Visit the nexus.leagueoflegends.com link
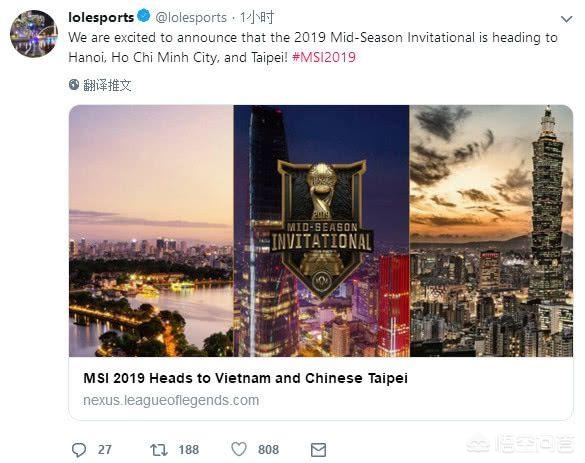 point(171,400)
